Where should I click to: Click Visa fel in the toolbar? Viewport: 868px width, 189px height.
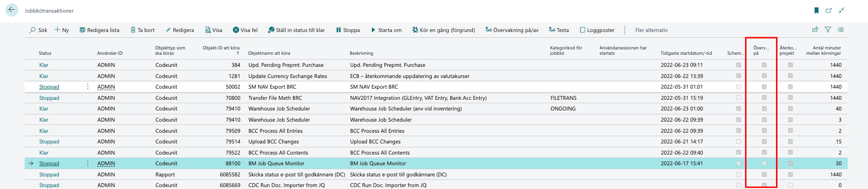pos(245,30)
